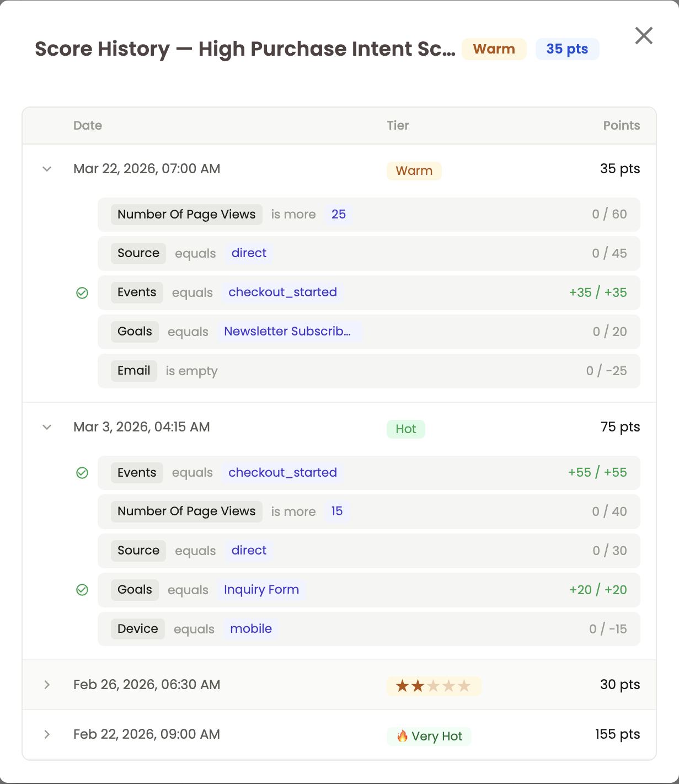Image resolution: width=679 pixels, height=784 pixels.
Task: Click the mobile value chip
Action: [x=251, y=629]
